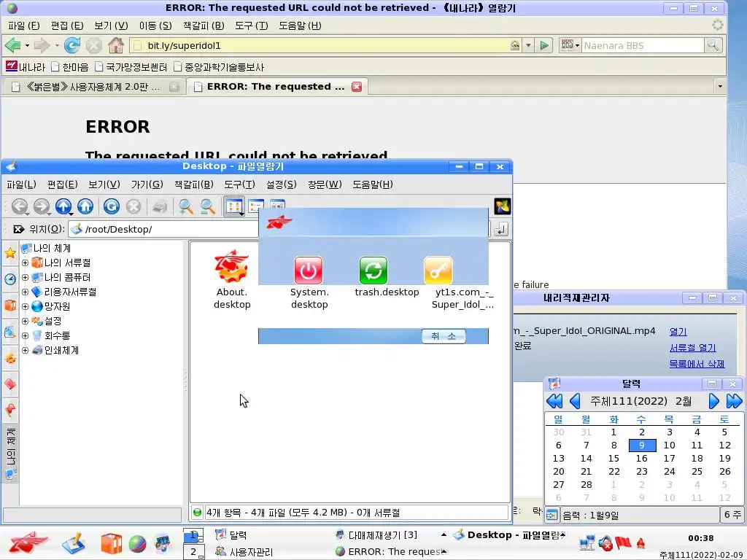Click the 취소 cancel button in dialog
747x560 pixels.
tap(444, 336)
